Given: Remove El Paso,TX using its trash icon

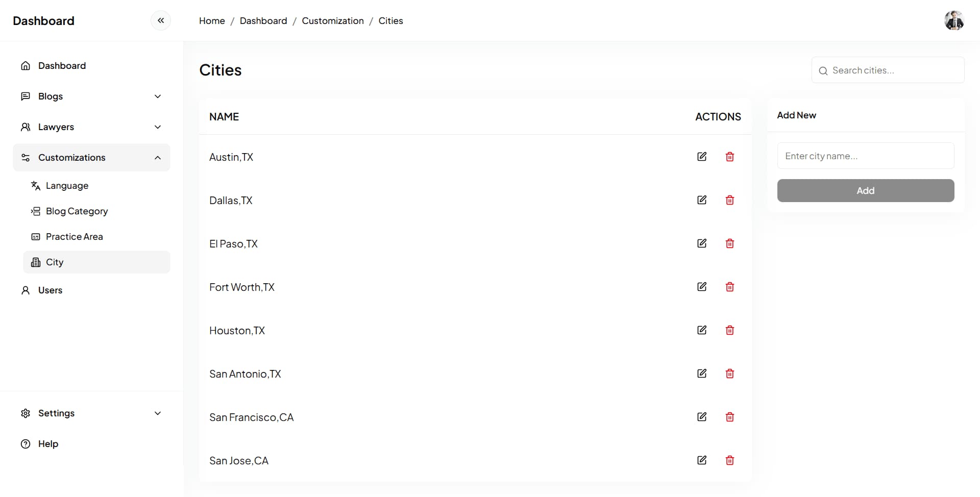Looking at the screenshot, I should (x=730, y=243).
